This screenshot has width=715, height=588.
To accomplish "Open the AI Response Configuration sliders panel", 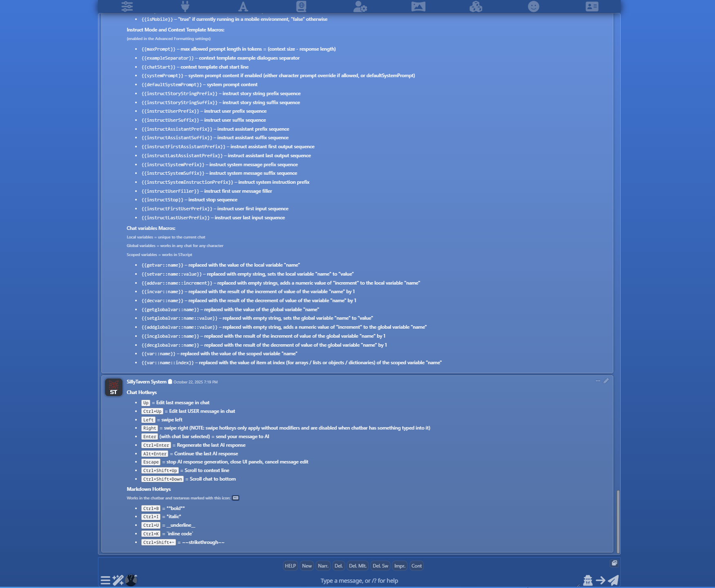I will (127, 7).
